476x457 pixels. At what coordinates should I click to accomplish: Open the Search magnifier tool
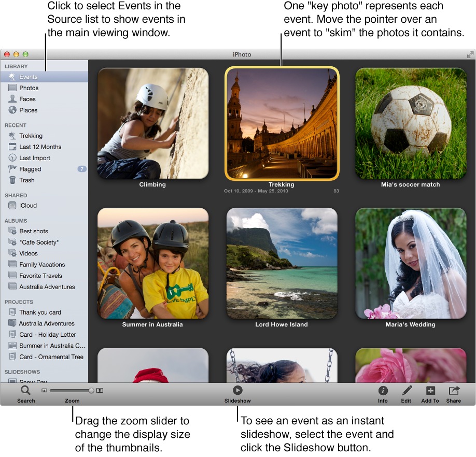(25, 391)
